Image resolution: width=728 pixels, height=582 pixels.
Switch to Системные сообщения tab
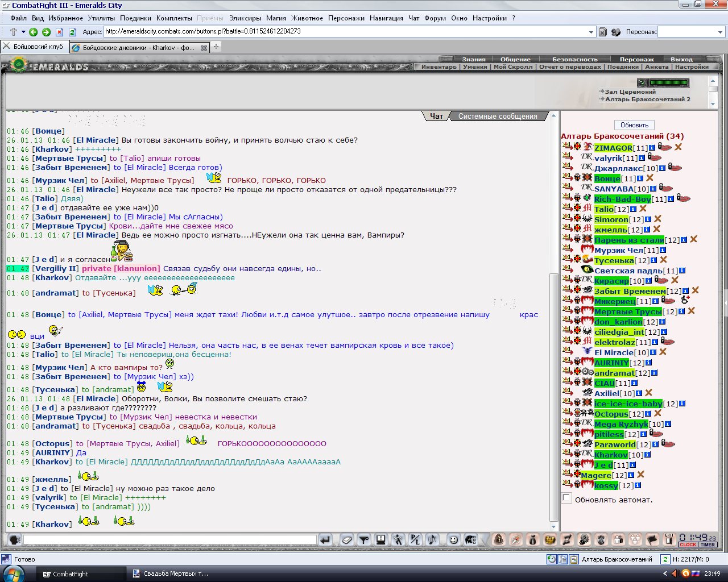click(x=498, y=116)
